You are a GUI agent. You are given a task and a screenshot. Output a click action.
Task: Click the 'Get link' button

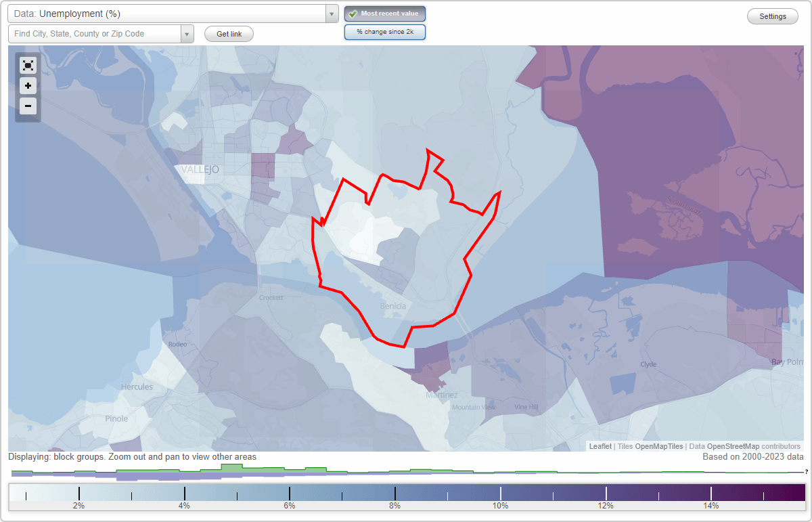point(228,34)
